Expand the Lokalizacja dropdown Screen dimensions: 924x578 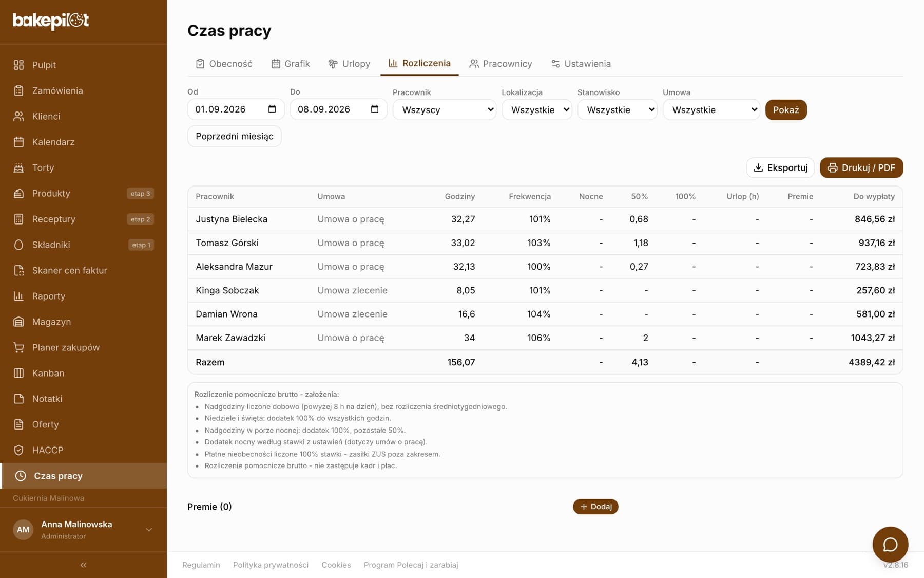(x=537, y=109)
